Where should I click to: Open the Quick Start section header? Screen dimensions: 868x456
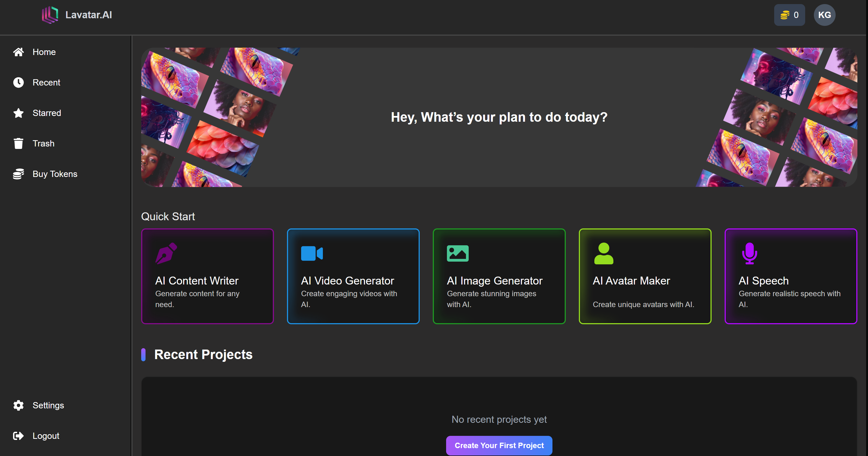(168, 216)
